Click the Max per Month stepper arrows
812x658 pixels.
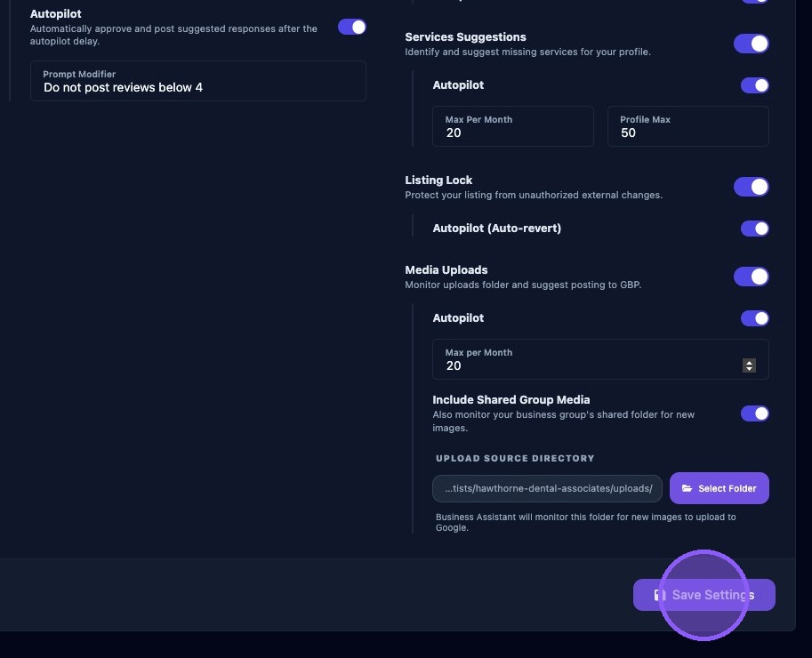click(749, 365)
